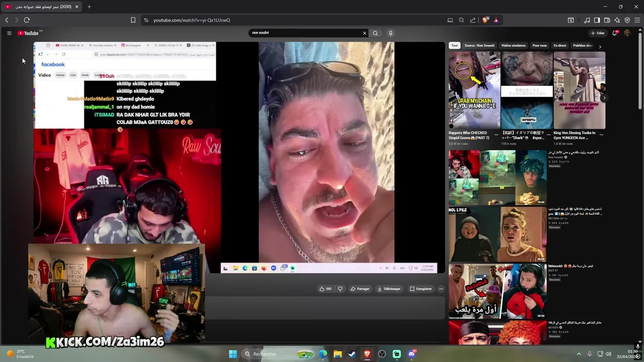Screen dimensions: 644x362
Task: Expand hidden system tray icons chevron
Action: 579,354
